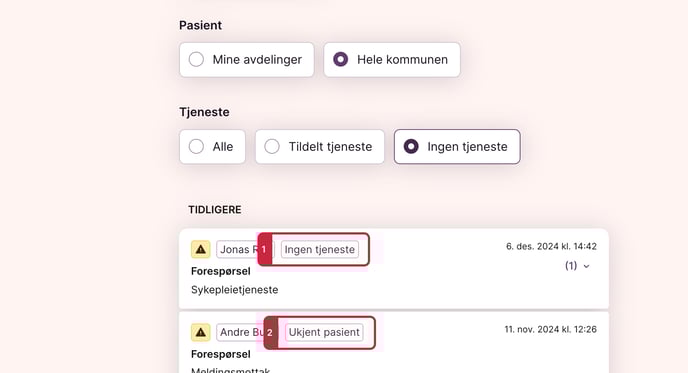Click Forespørsel title on first card
Image resolution: width=688 pixels, height=373 pixels.
[x=221, y=271]
